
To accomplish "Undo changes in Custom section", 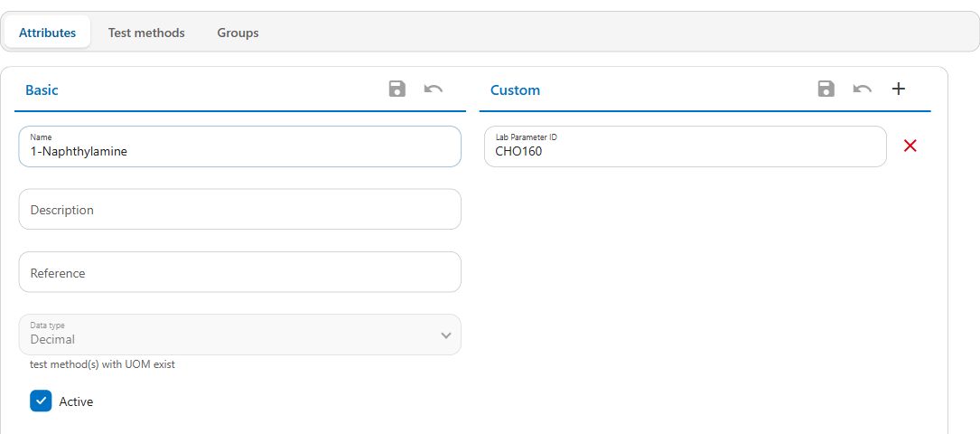I will [x=863, y=89].
